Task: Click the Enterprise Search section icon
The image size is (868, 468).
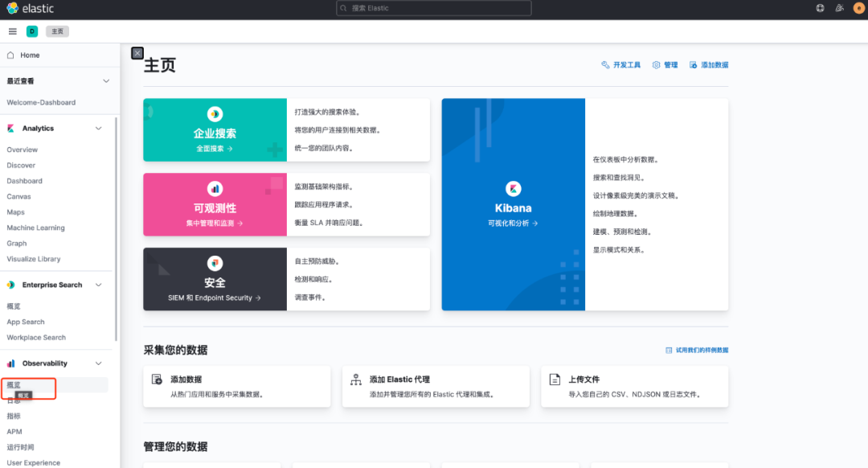Action: coord(10,285)
